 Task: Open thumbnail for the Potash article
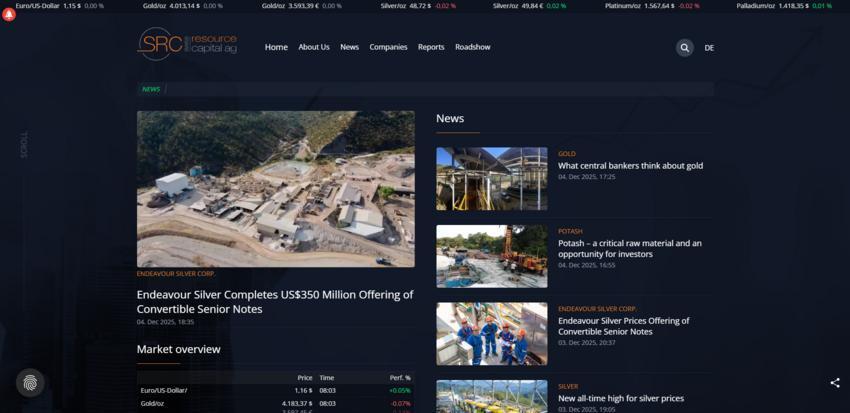pos(492,256)
